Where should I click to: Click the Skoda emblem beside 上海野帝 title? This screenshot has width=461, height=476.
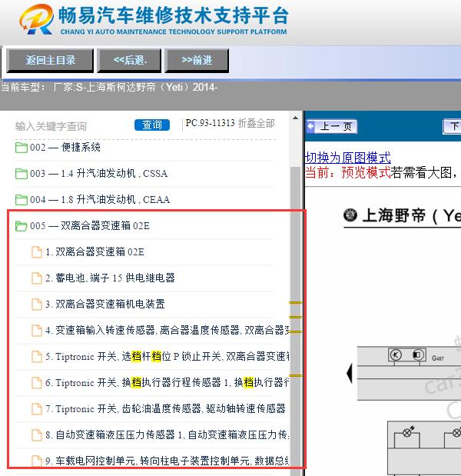pos(350,215)
